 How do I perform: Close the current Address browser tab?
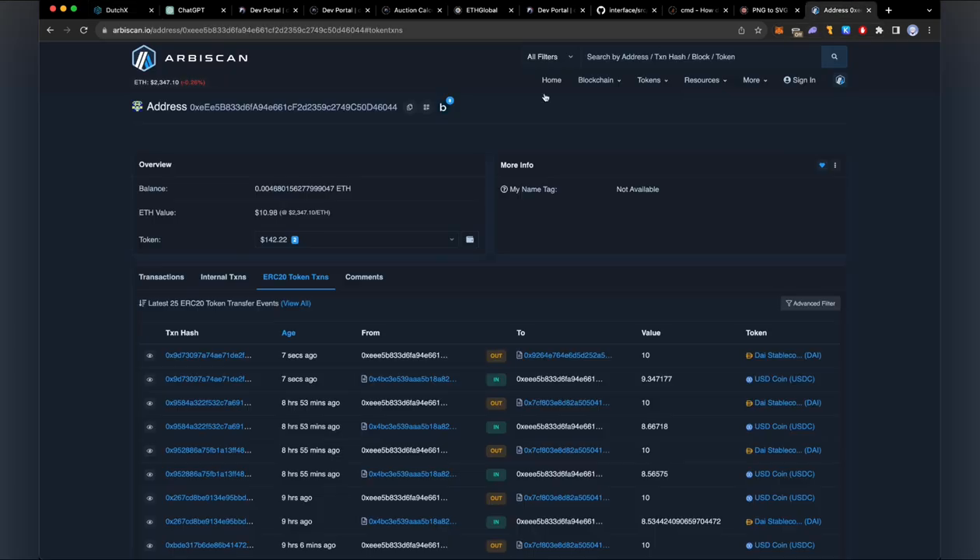(x=869, y=10)
